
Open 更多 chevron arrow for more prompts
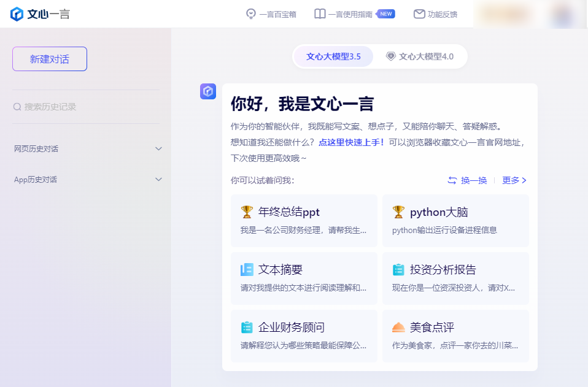(524, 180)
